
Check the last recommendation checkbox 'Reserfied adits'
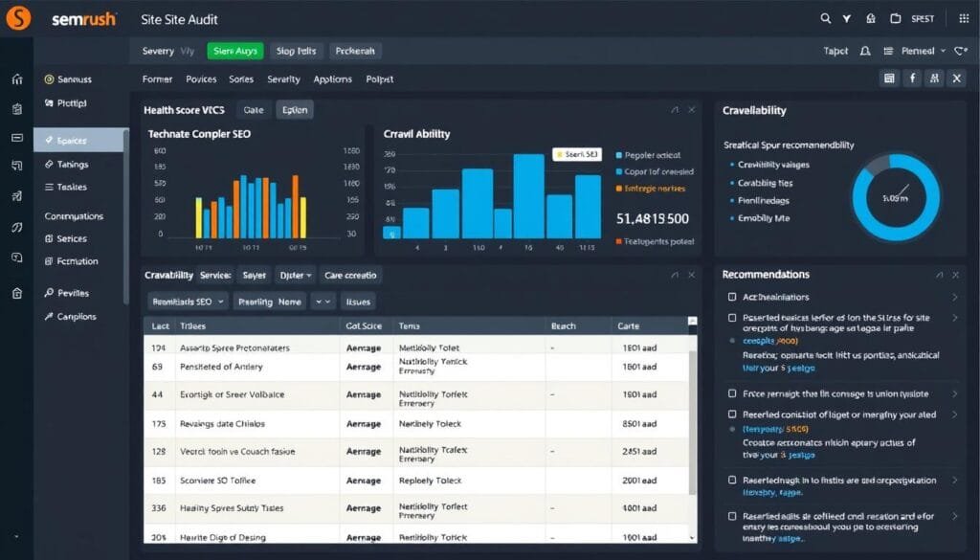point(732,515)
